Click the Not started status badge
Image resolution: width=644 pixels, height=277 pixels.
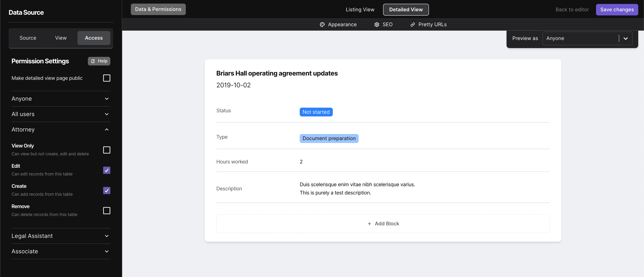click(x=316, y=112)
